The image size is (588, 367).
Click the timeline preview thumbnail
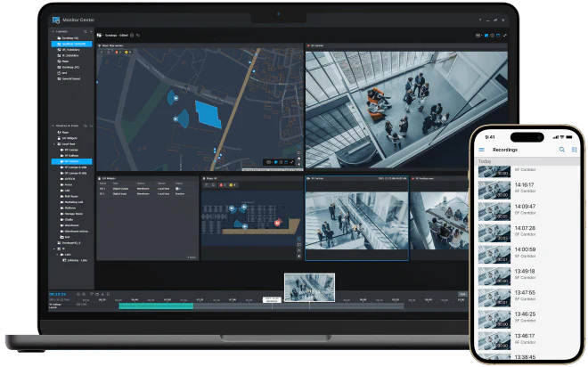click(x=309, y=287)
